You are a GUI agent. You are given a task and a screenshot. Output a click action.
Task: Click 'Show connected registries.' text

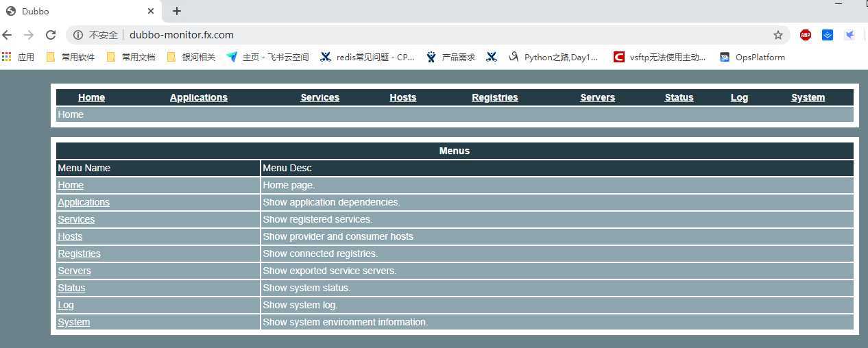point(320,253)
